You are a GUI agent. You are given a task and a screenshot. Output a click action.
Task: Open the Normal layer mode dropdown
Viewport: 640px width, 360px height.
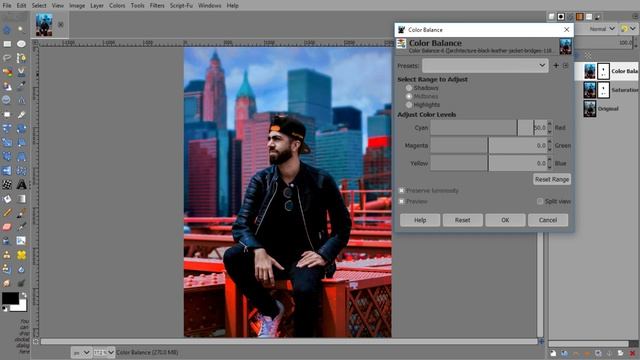pos(601,29)
